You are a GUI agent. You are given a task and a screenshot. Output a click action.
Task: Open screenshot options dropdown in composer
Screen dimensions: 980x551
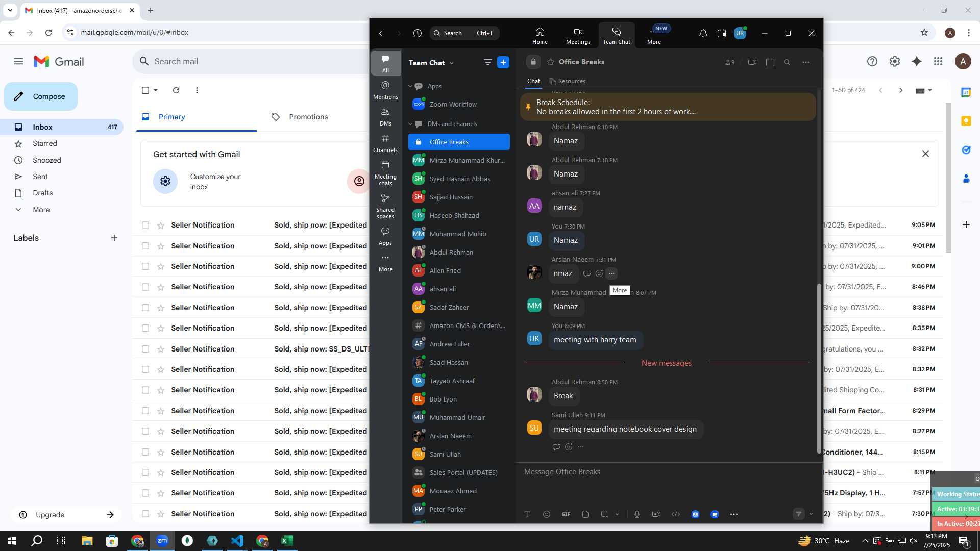tap(617, 514)
